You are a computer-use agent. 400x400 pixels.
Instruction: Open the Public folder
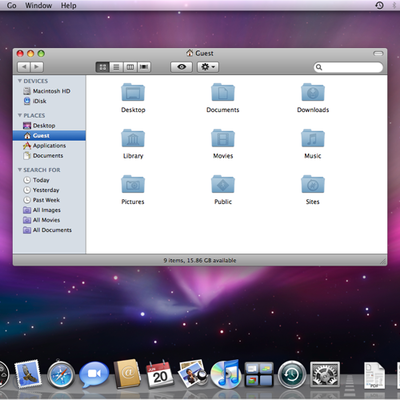[223, 184]
